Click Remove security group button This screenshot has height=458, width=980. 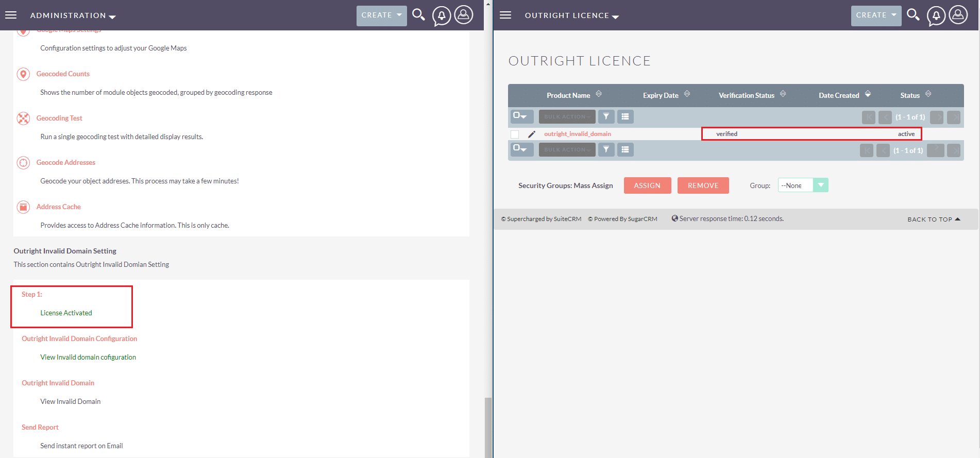pyautogui.click(x=703, y=185)
